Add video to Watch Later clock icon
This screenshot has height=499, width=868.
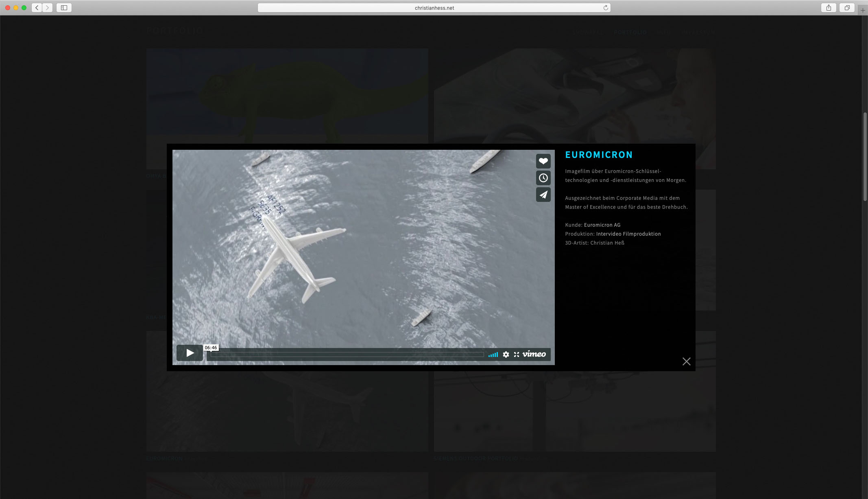point(543,178)
